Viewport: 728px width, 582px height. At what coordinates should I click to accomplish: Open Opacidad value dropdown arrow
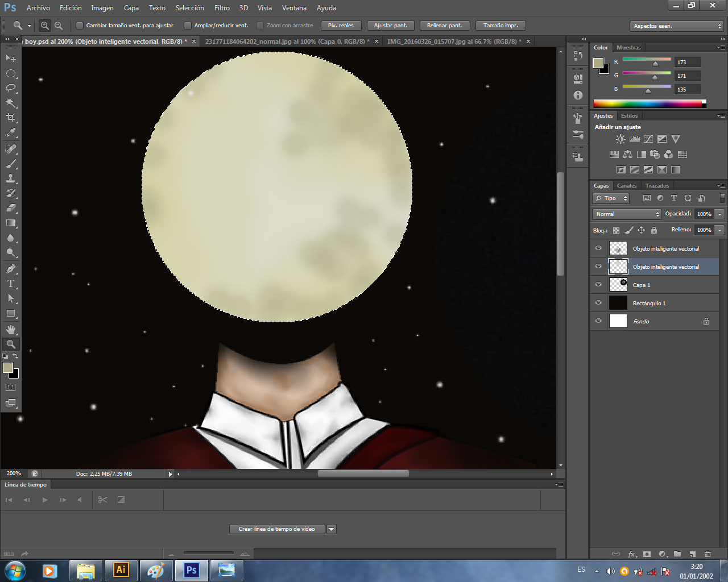tap(720, 214)
